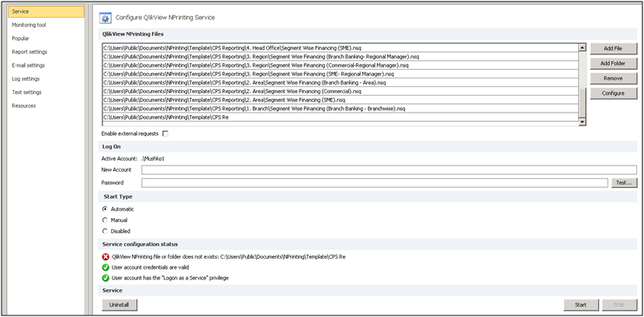This screenshot has width=644, height=317.
Task: Select Manual start type
Action: click(106, 220)
